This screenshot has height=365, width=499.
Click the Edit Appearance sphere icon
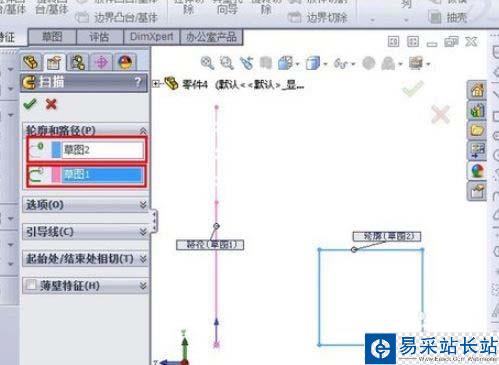(x=369, y=63)
